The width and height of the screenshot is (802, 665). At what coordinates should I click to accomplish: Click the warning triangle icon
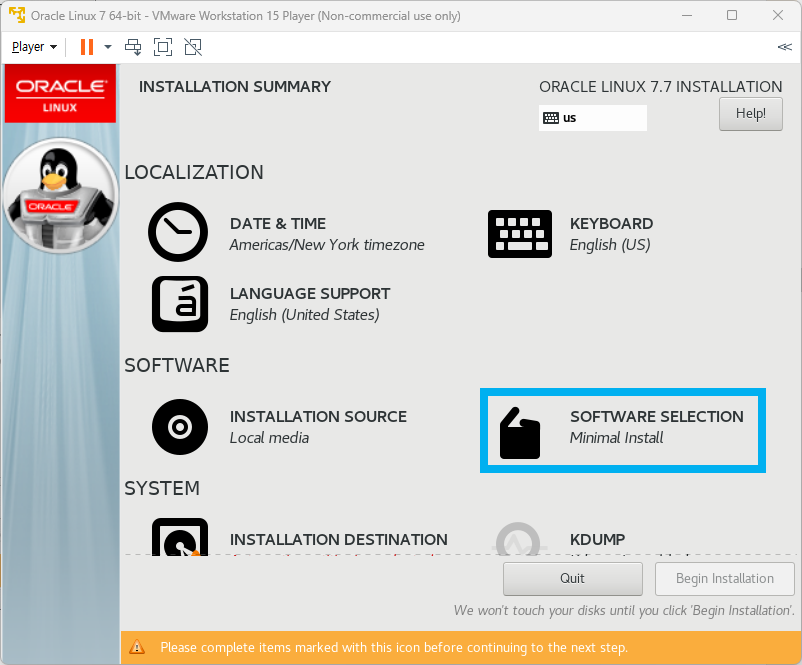coord(137,647)
